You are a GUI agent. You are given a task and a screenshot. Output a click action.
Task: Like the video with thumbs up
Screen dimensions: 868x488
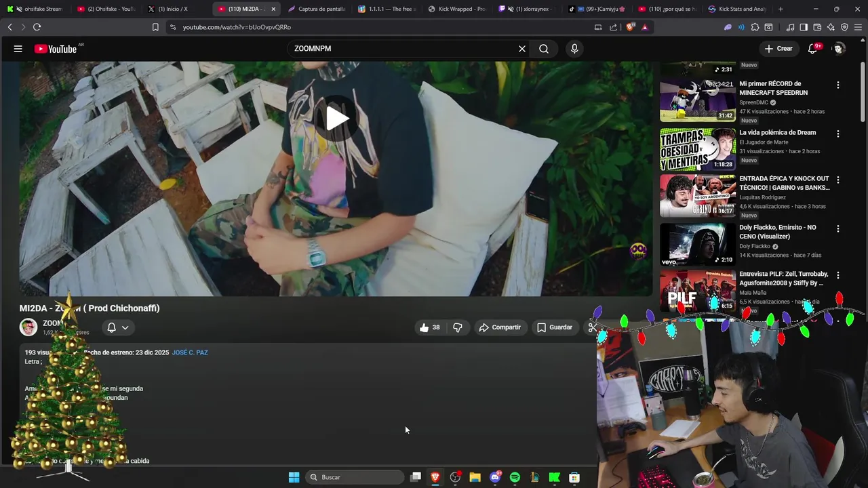pyautogui.click(x=430, y=327)
